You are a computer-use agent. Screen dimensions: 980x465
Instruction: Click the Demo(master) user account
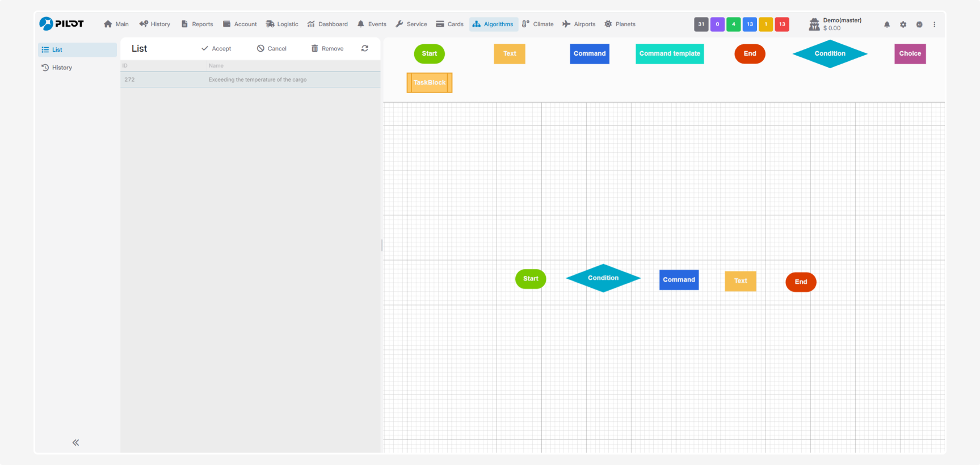point(835,24)
